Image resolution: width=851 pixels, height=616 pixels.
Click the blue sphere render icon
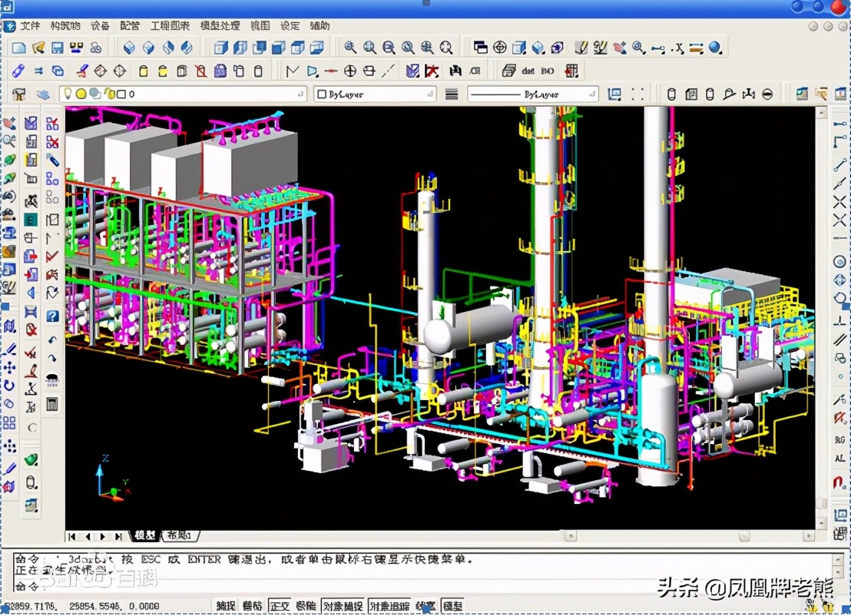(715, 48)
